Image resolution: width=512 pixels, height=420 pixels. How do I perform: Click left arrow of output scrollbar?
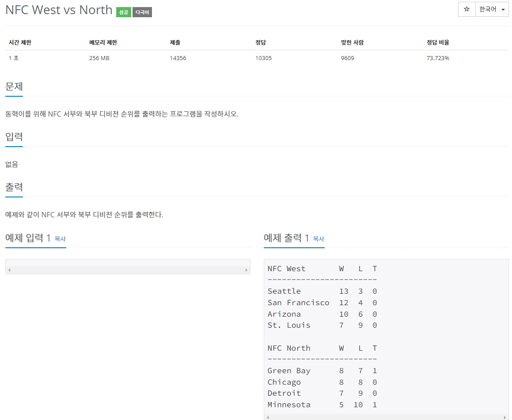[268, 417]
